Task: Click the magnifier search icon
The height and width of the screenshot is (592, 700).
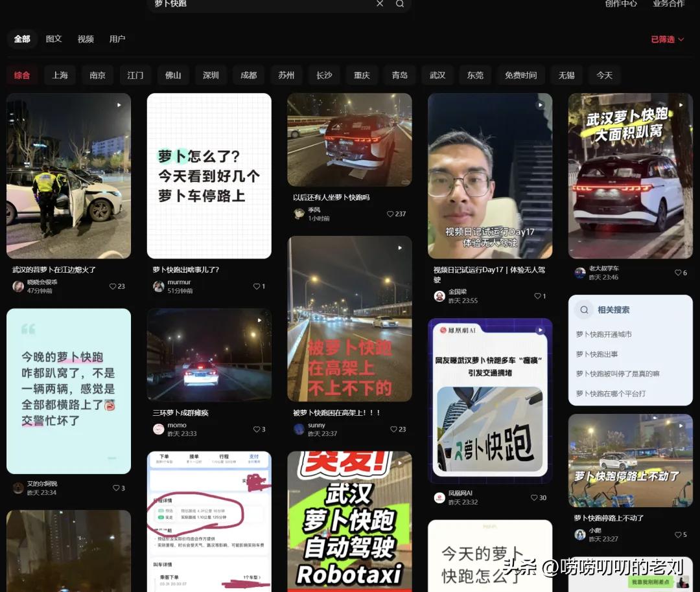Action: click(x=400, y=4)
